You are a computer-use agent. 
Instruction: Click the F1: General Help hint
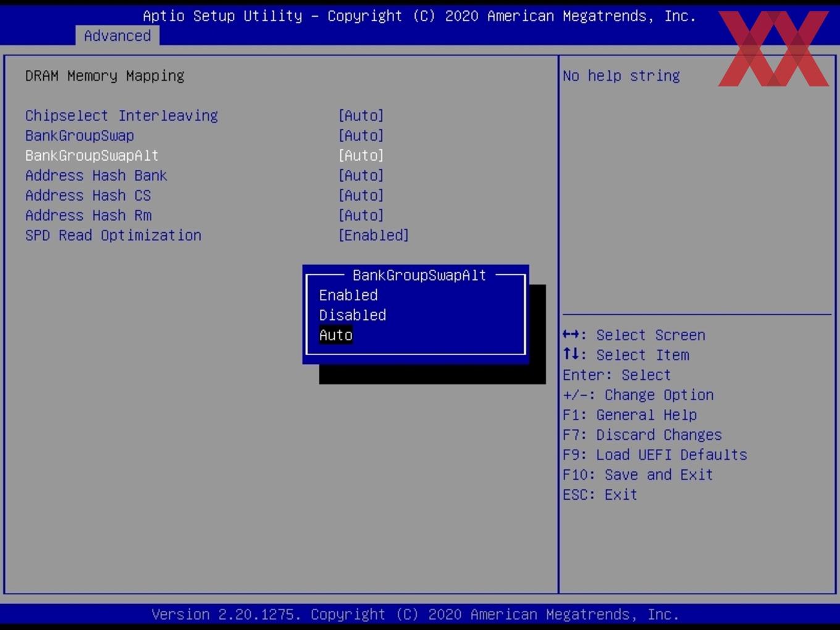(630, 415)
